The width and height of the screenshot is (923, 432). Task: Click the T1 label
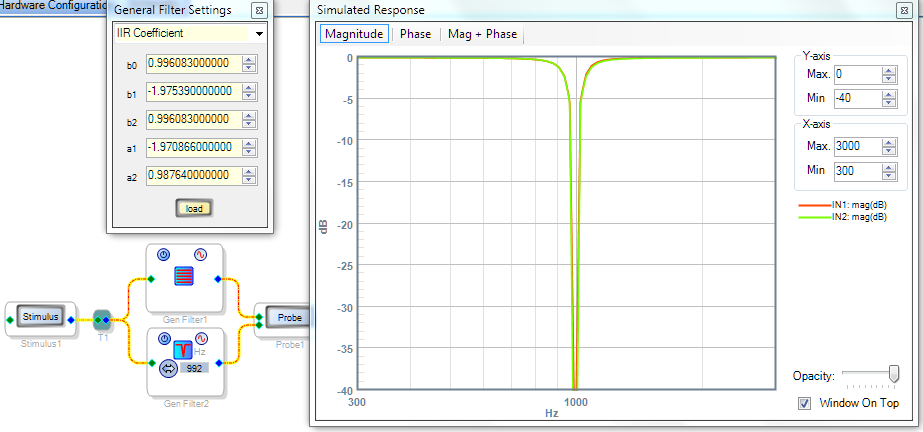click(103, 338)
